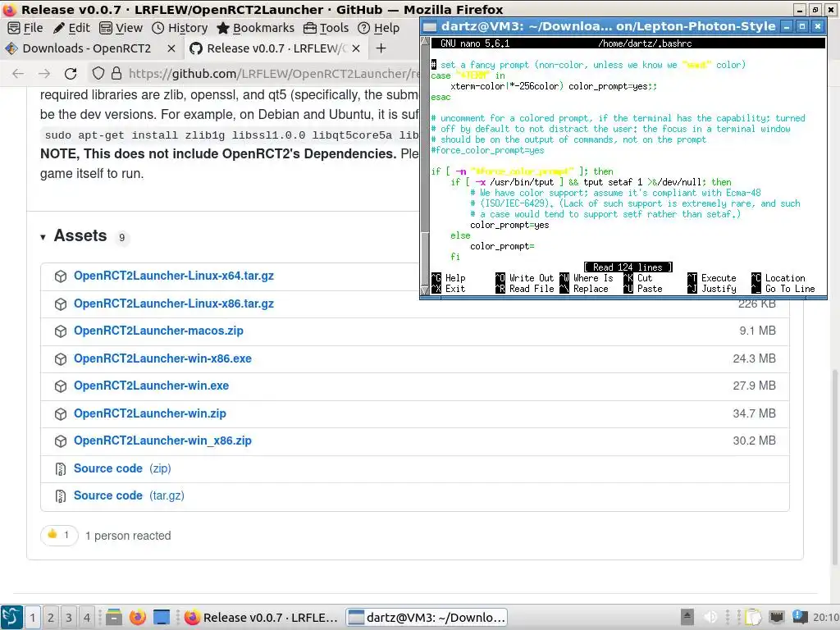840x630 pixels.
Task: Switch to the Downloads - OpenRCT2 tab
Action: pos(87,48)
